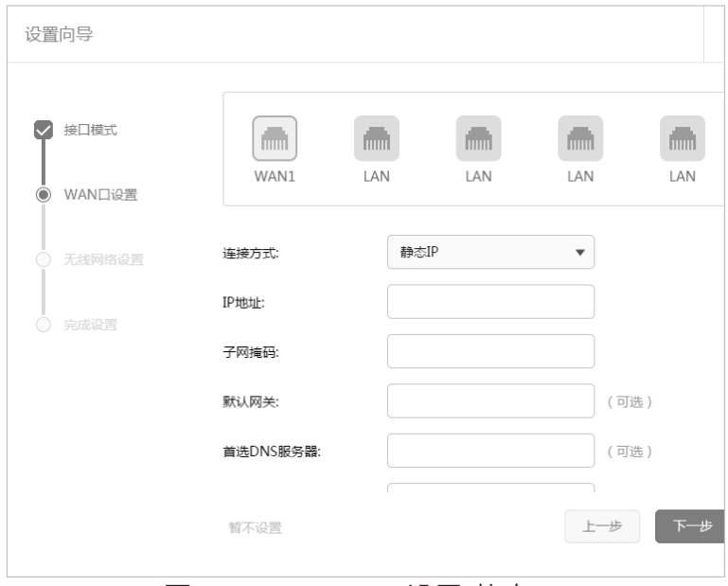Click the checked 接口模式 step checkbox
Screen dimensions: 728x586
tap(44, 130)
